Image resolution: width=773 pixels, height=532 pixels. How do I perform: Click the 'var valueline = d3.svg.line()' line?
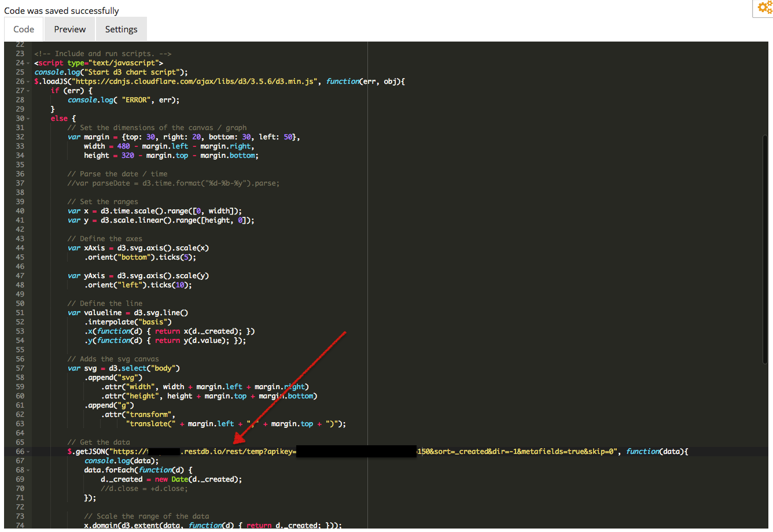(x=128, y=313)
